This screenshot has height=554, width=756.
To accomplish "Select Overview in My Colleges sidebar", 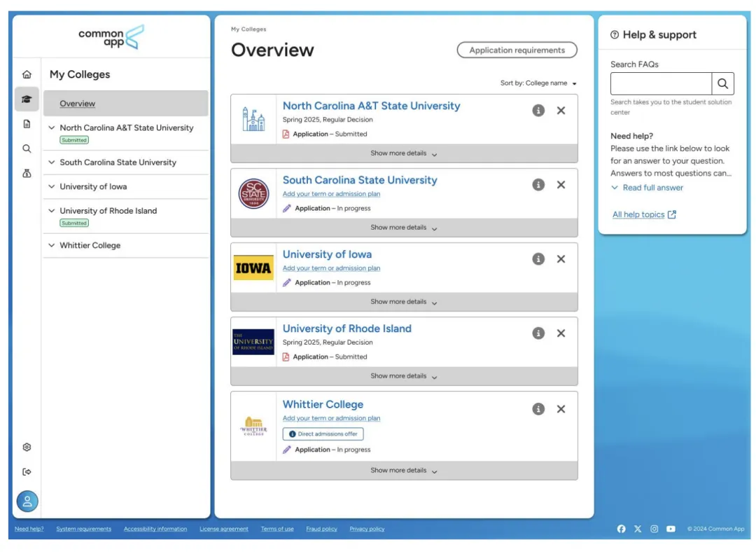I will pos(126,103).
